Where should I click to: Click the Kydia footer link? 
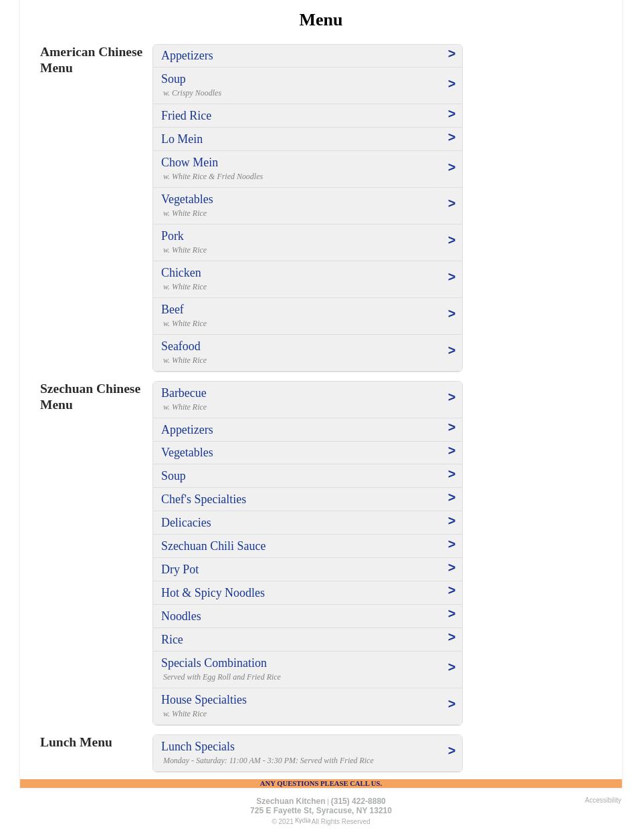tap(302, 821)
